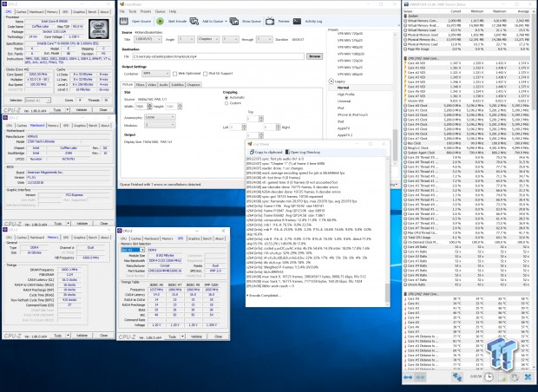
Task: Click the Copy to clipboard icon in Log Viewer
Action: tap(252, 152)
